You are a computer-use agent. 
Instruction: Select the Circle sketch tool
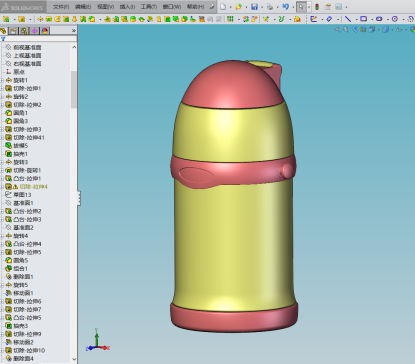[x=395, y=19]
